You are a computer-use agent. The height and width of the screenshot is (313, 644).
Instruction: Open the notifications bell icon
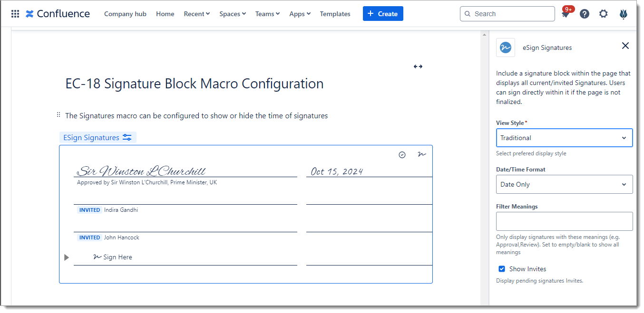pyautogui.click(x=566, y=14)
